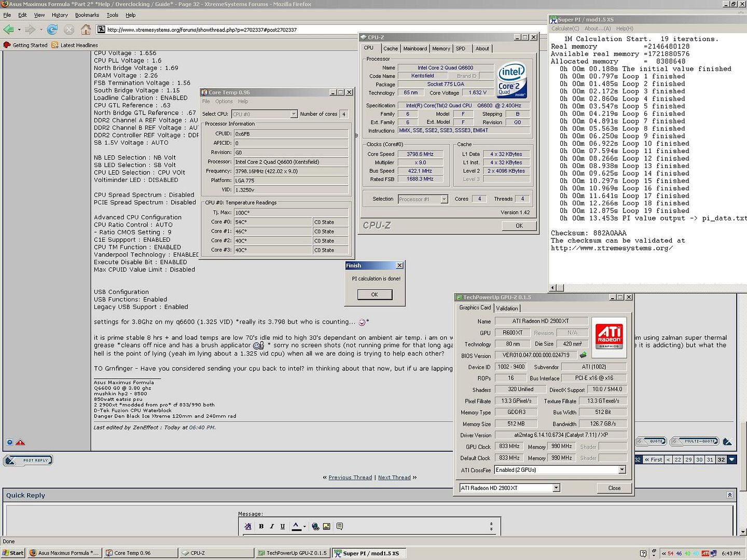Click the wrap quote tags icon
This screenshot has width=747, height=560.
pyautogui.click(x=340, y=526)
